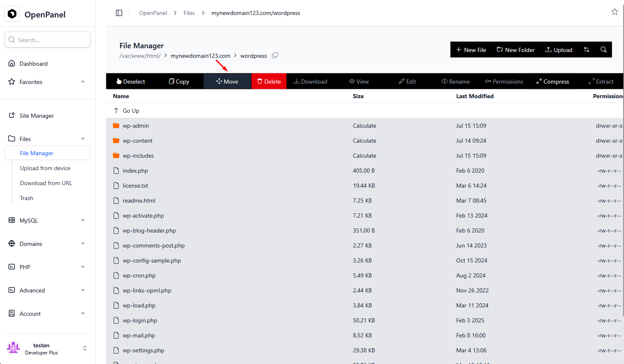This screenshot has width=624, height=364.
Task: Open the testen user switcher chevron
Action: [85, 348]
